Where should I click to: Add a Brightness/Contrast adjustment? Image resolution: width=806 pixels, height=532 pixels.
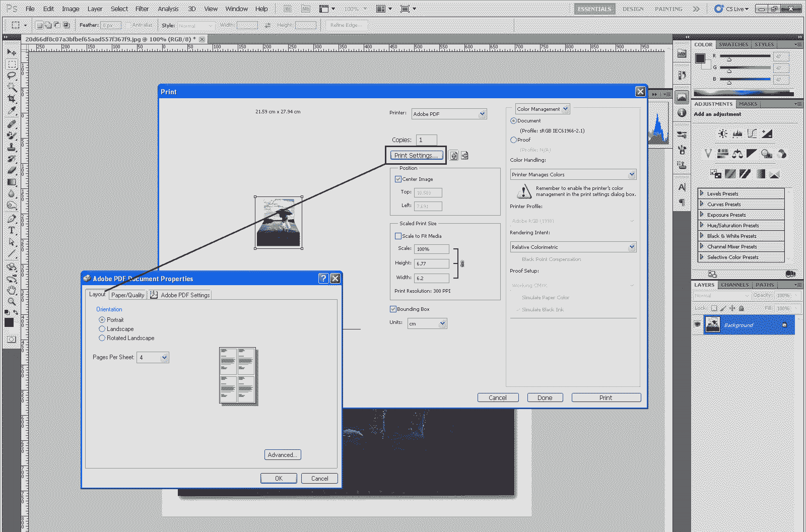[x=723, y=134]
